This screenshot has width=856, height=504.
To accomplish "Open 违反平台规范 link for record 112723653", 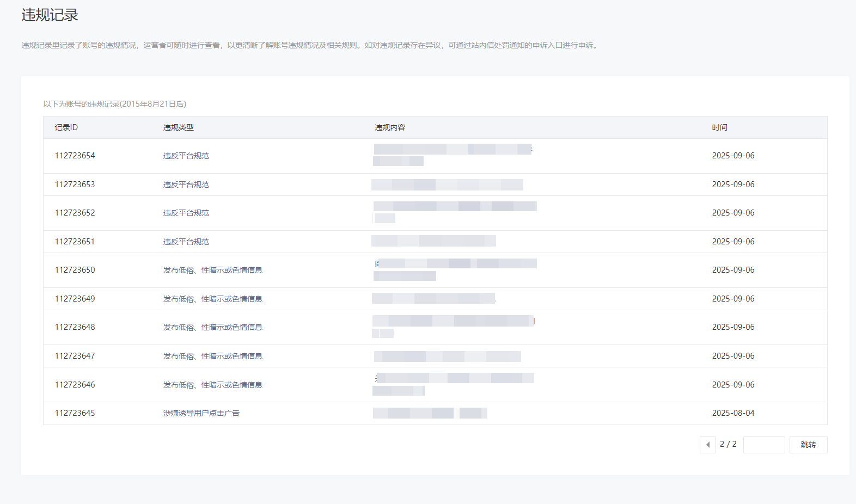I will pyautogui.click(x=186, y=185).
